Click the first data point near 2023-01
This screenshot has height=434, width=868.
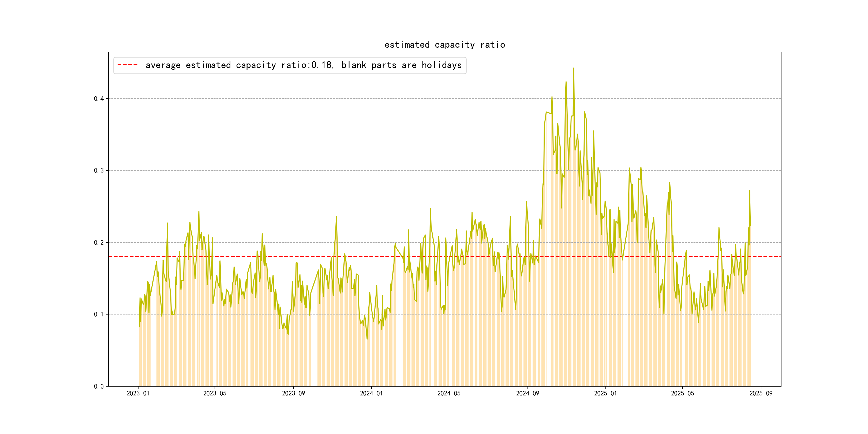pos(139,327)
